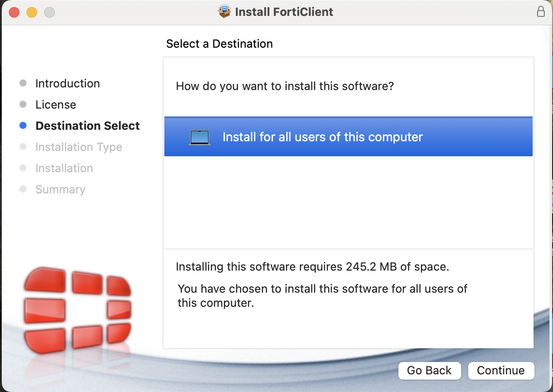The image size is (553, 392).
Task: Minimize the installer with the yellow button
Action: pyautogui.click(x=32, y=12)
